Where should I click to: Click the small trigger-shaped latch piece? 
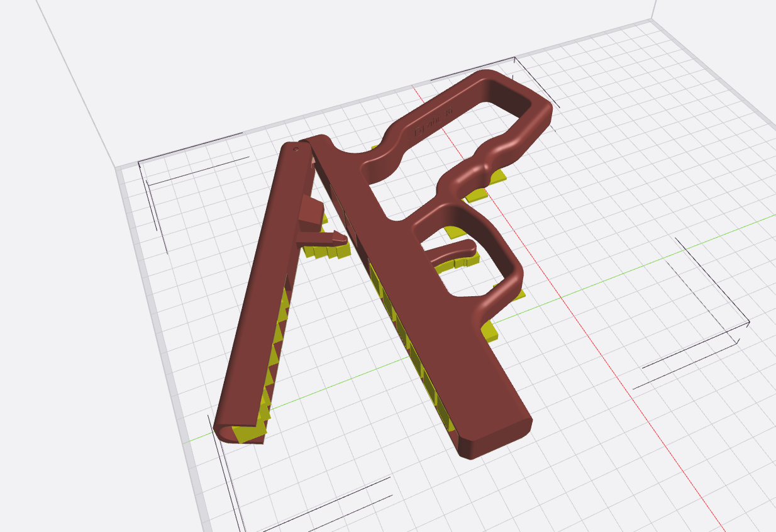[321, 237]
